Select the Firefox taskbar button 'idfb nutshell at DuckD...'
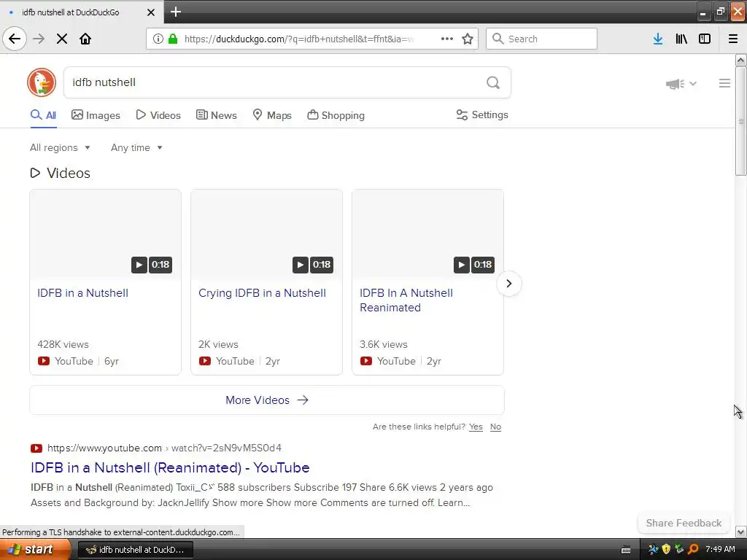Image resolution: width=747 pixels, height=560 pixels. [x=135, y=550]
